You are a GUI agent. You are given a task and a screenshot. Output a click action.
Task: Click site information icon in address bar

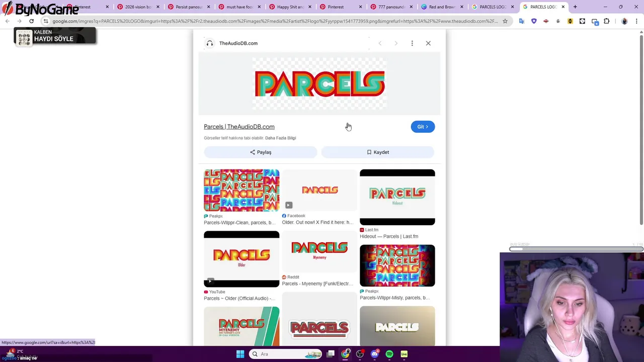point(46,21)
